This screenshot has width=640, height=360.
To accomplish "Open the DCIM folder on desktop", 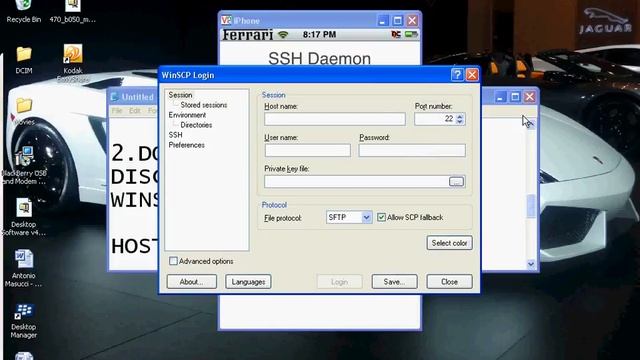I will pos(24,60).
